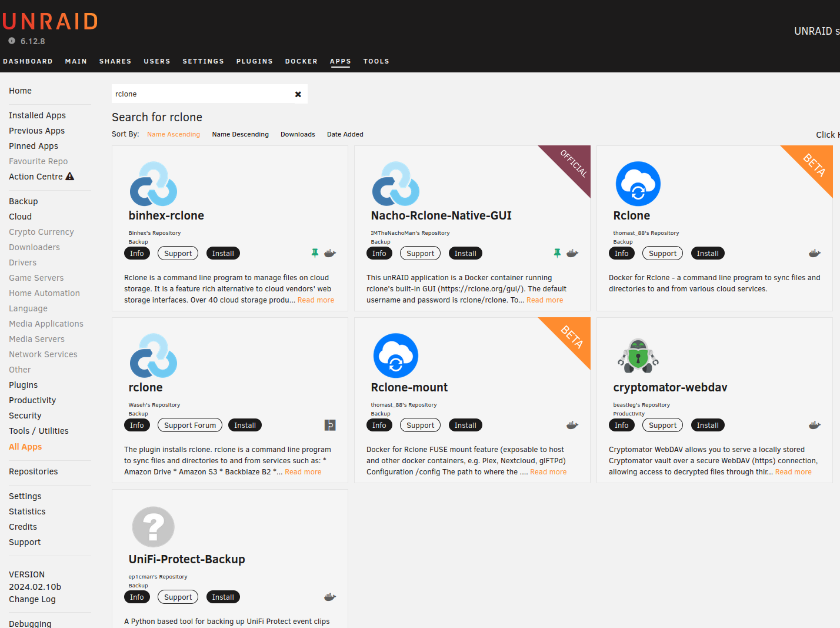Click the UniFi-Protect-Backup question mark icon
The width and height of the screenshot is (840, 628).
[x=154, y=527]
